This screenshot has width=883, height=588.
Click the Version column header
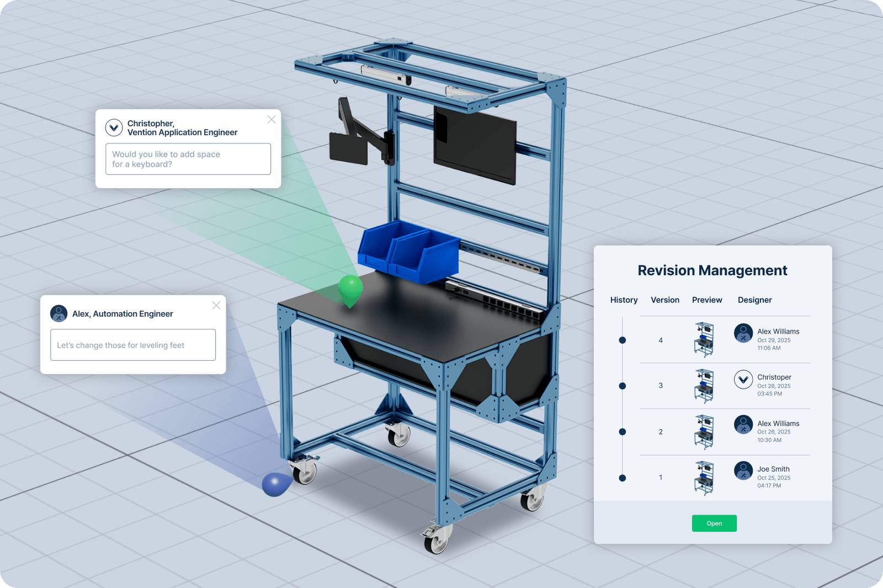tap(665, 300)
